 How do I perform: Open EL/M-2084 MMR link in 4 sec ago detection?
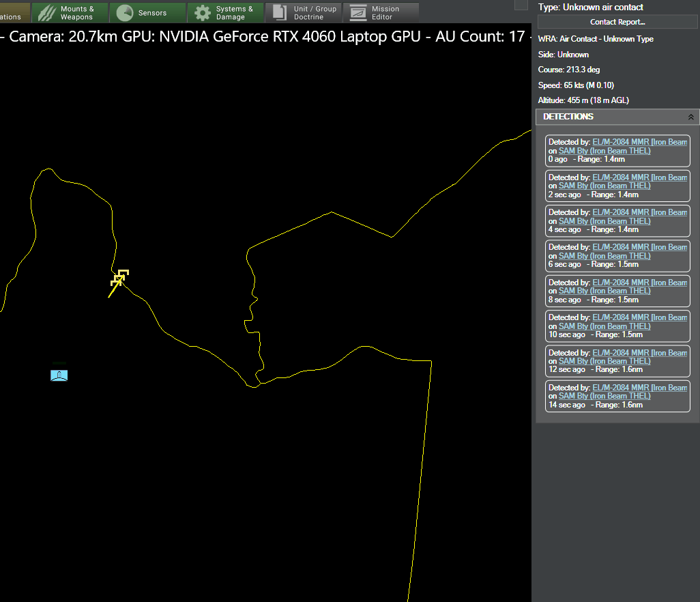[x=639, y=212]
